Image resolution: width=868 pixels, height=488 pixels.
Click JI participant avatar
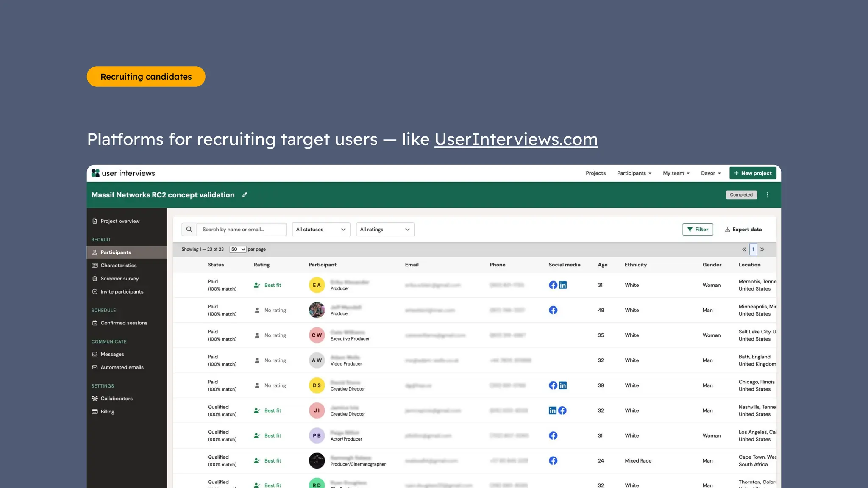point(317,410)
